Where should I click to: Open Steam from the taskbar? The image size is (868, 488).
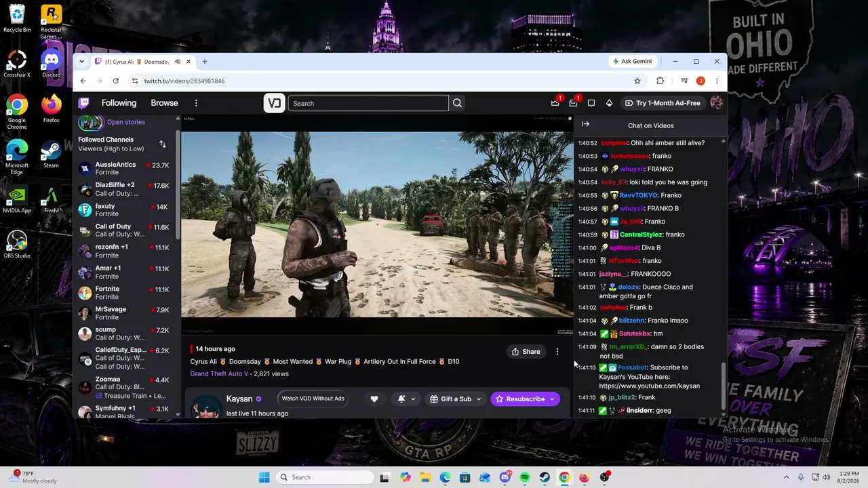tap(545, 477)
